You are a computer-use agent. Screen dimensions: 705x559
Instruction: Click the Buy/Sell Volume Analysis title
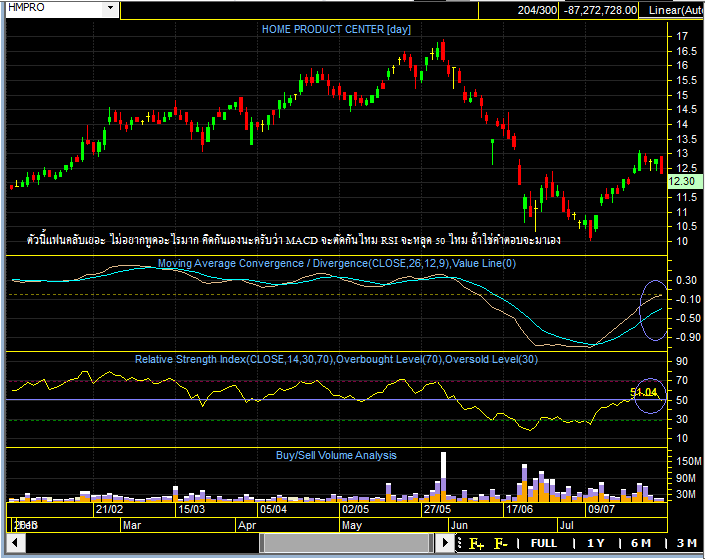(x=336, y=455)
